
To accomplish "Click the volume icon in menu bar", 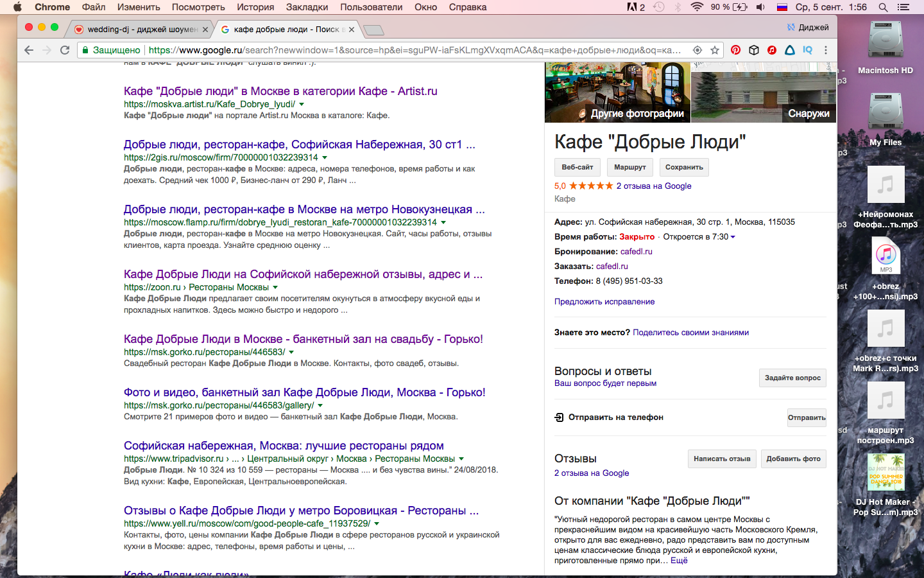I will pyautogui.click(x=760, y=7).
